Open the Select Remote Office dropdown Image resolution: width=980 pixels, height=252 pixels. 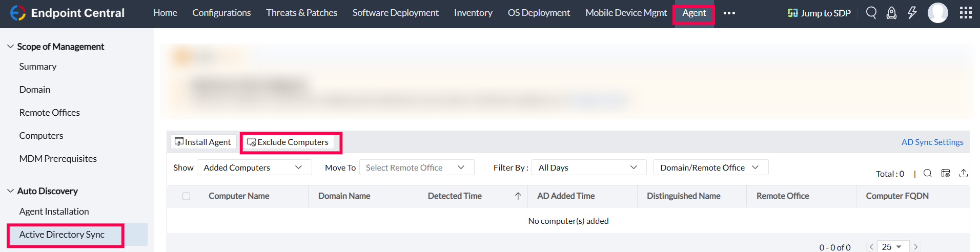click(417, 167)
